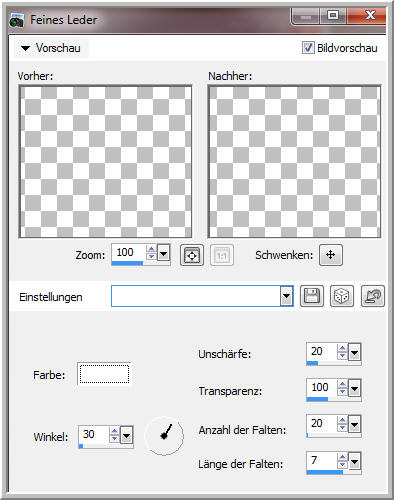Click into the Winkel value field

pyautogui.click(x=94, y=434)
